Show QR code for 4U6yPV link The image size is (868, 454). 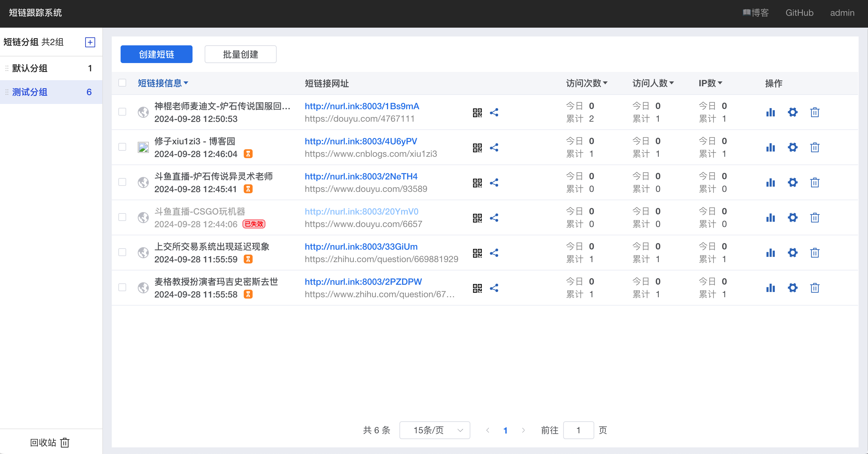(x=477, y=148)
